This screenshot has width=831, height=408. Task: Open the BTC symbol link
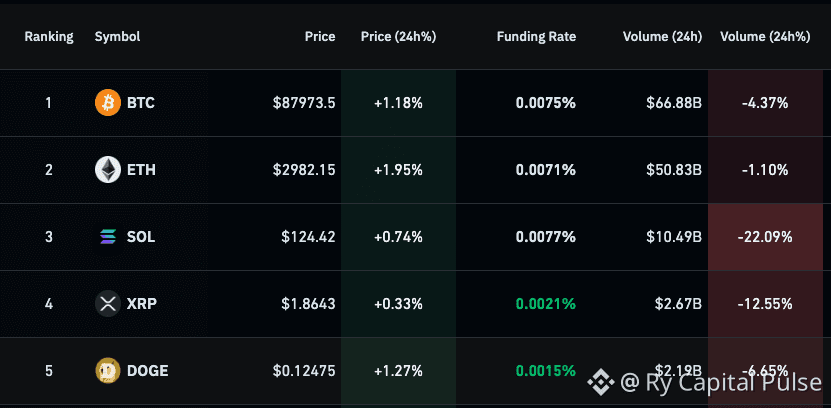pos(141,103)
